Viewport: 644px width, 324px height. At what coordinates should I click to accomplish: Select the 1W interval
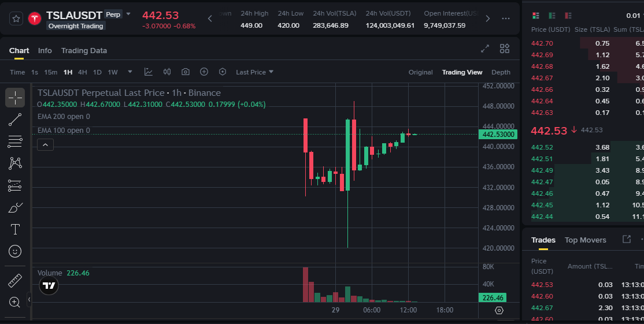coord(113,72)
